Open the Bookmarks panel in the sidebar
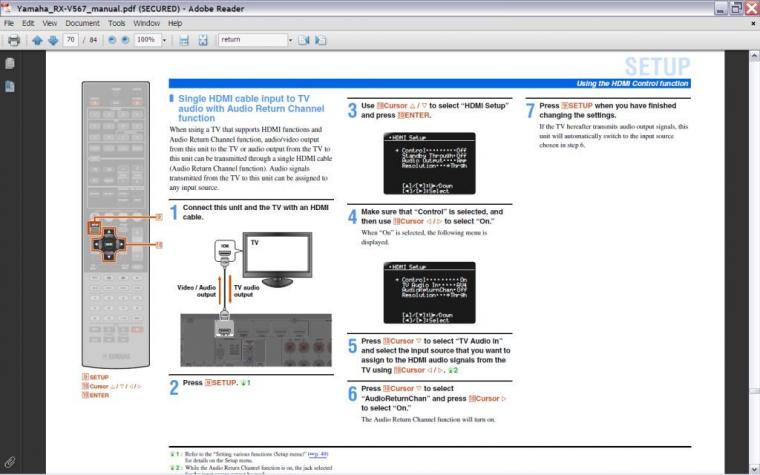Image resolution: width=760 pixels, height=475 pixels. coord(10,86)
